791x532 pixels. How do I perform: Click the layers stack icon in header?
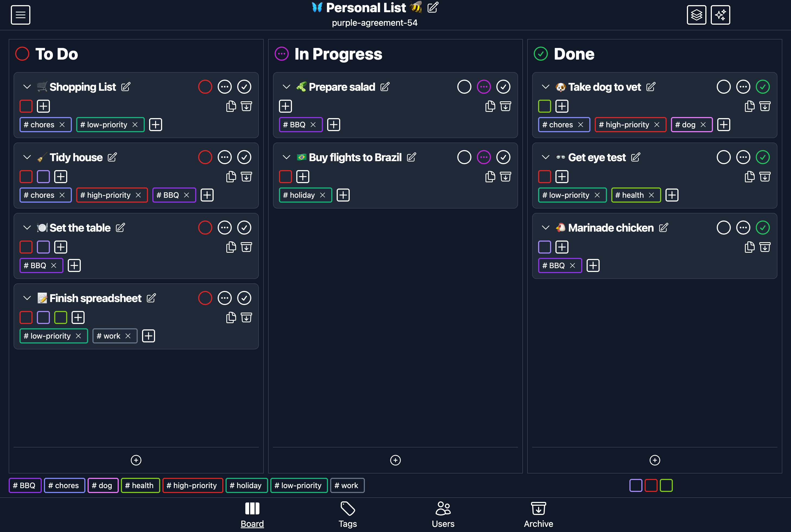coord(696,15)
